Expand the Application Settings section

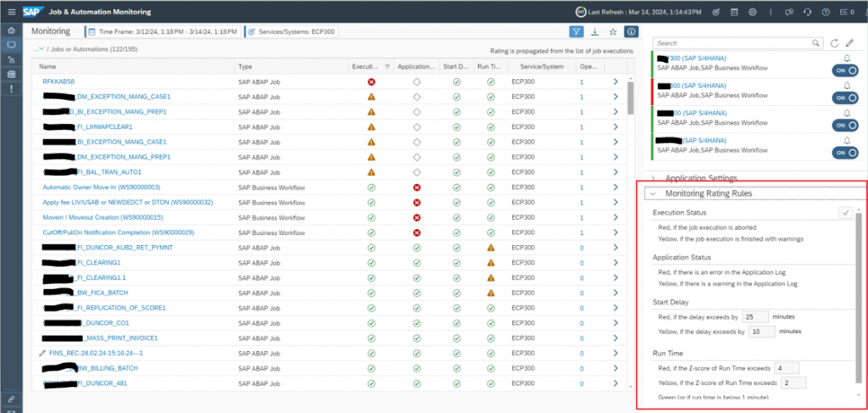[x=701, y=178]
